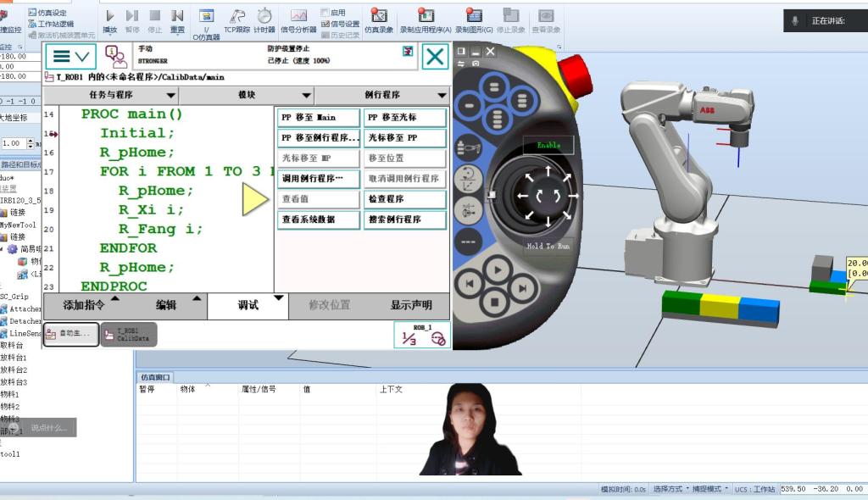Click the PP 移至光标 button

[x=404, y=118]
